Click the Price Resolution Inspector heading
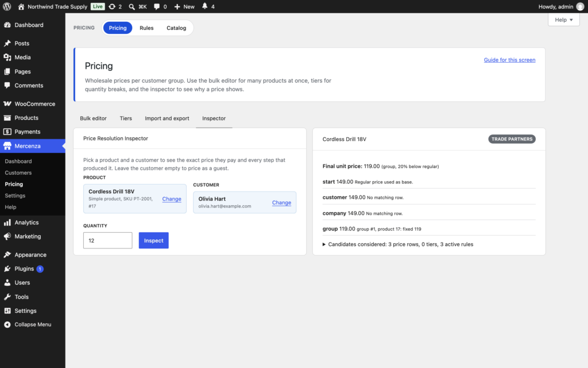Viewport: 588px width, 368px height. coord(115,138)
